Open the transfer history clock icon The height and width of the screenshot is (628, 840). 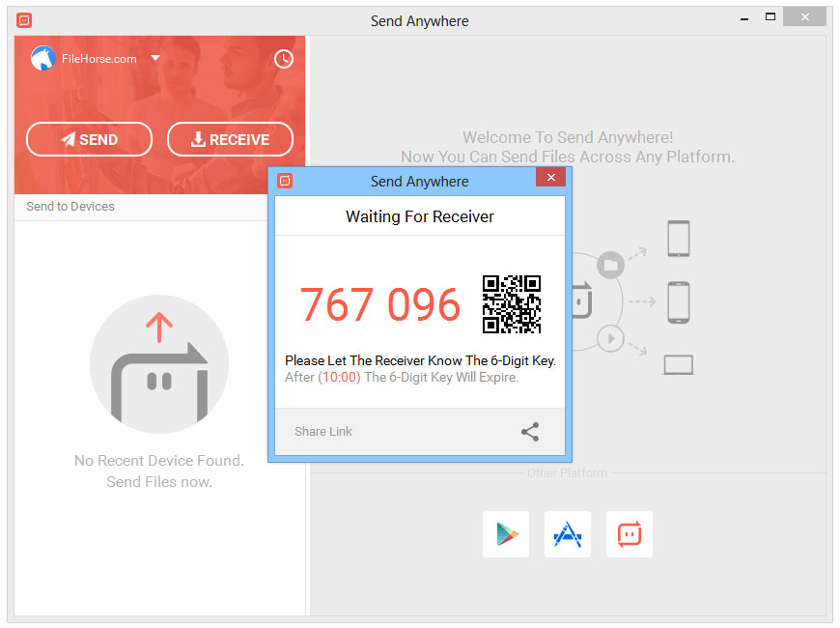pyautogui.click(x=284, y=59)
